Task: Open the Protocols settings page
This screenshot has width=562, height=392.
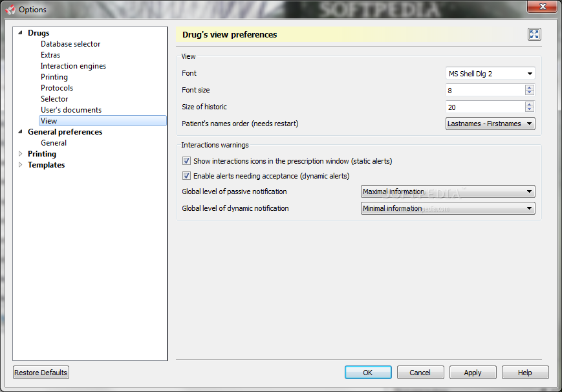Action: coord(57,88)
